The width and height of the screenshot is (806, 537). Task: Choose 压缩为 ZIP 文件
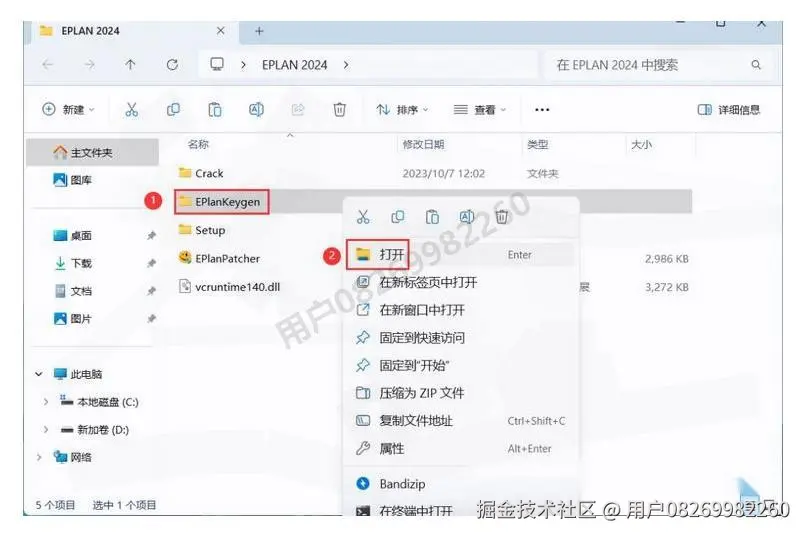click(x=460, y=393)
